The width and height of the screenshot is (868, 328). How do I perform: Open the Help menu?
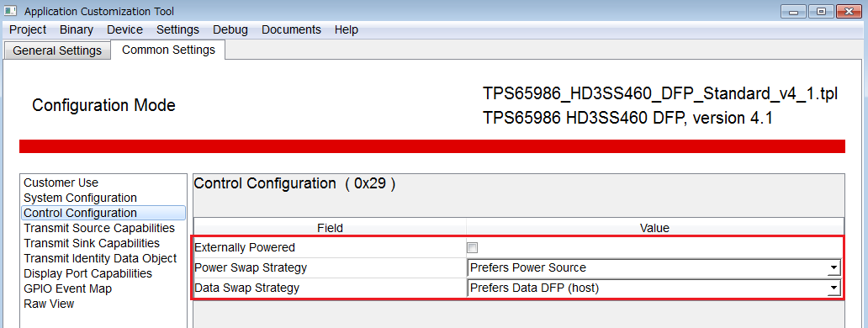(x=346, y=30)
